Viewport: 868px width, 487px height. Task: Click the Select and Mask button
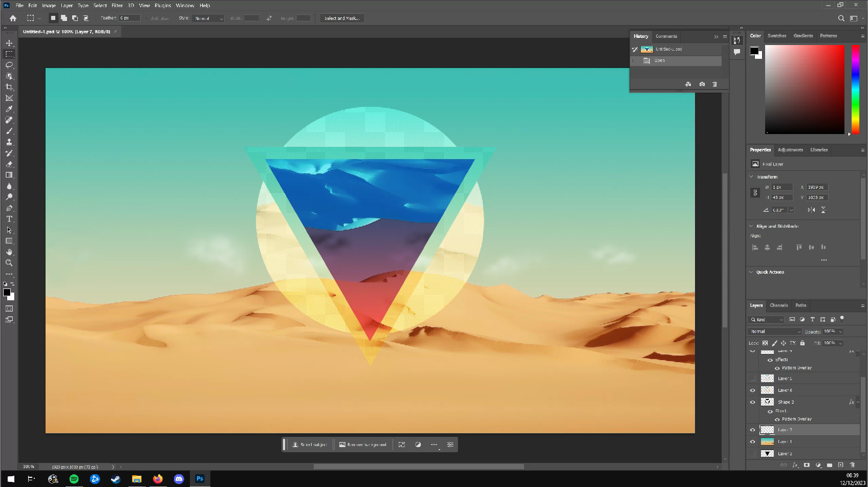[x=342, y=18]
